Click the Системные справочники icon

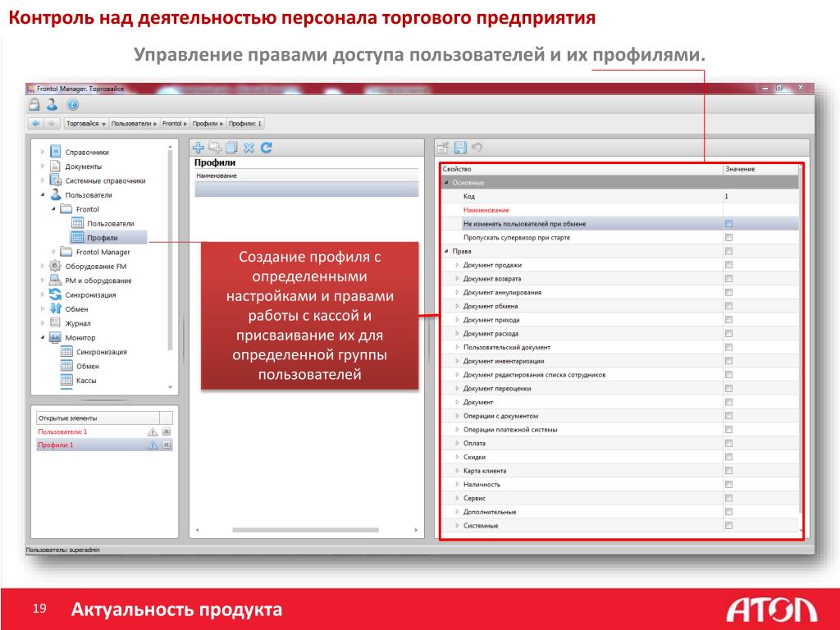(x=56, y=180)
